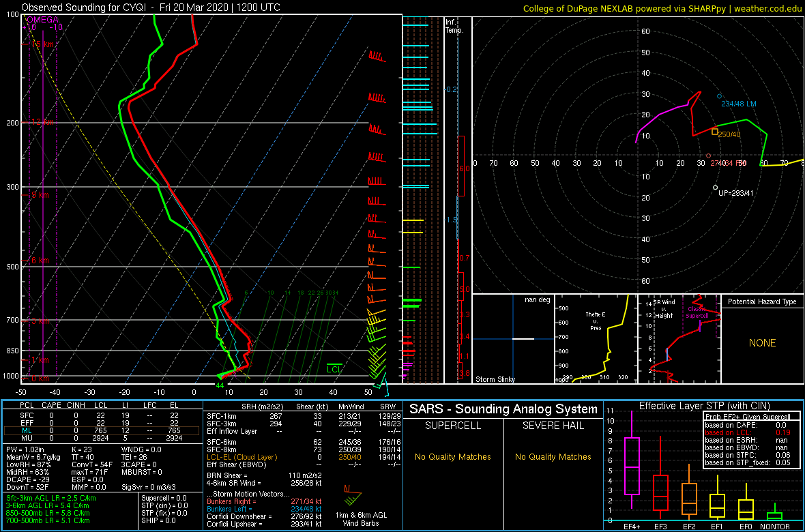Click the SRH (m2/s2) column header
The height and width of the screenshot is (532, 805).
263,406
